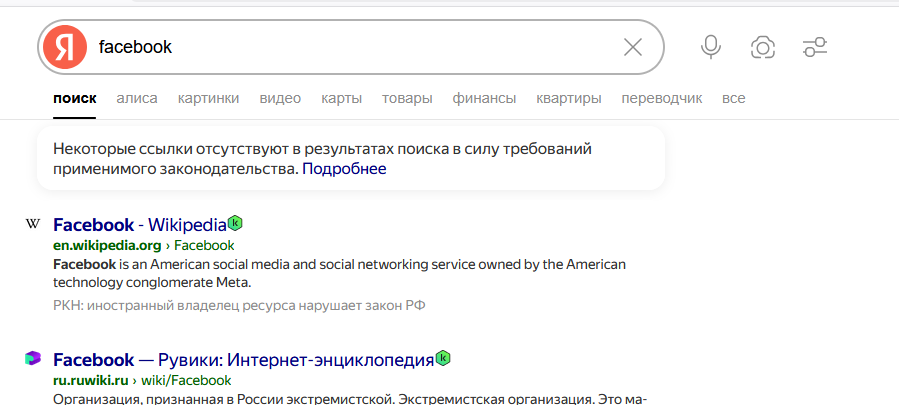Open the карты tab
The height and width of the screenshot is (405, 899).
coord(341,98)
